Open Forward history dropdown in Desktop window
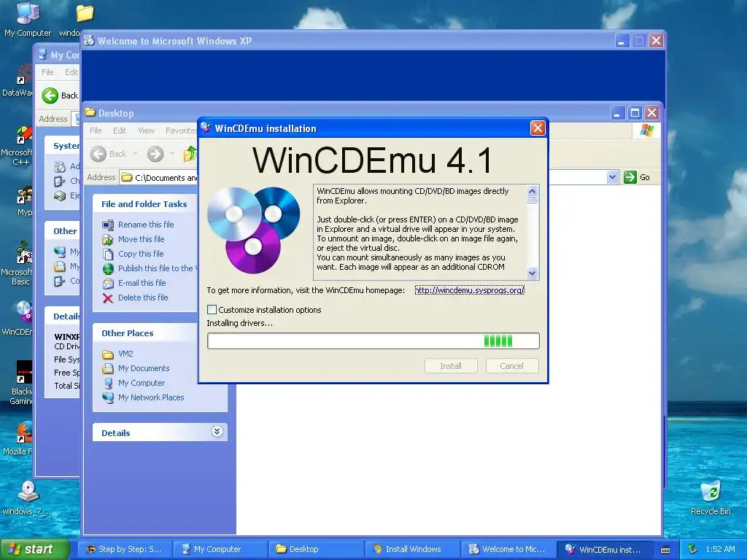The width and height of the screenshot is (747, 560). tap(172, 154)
